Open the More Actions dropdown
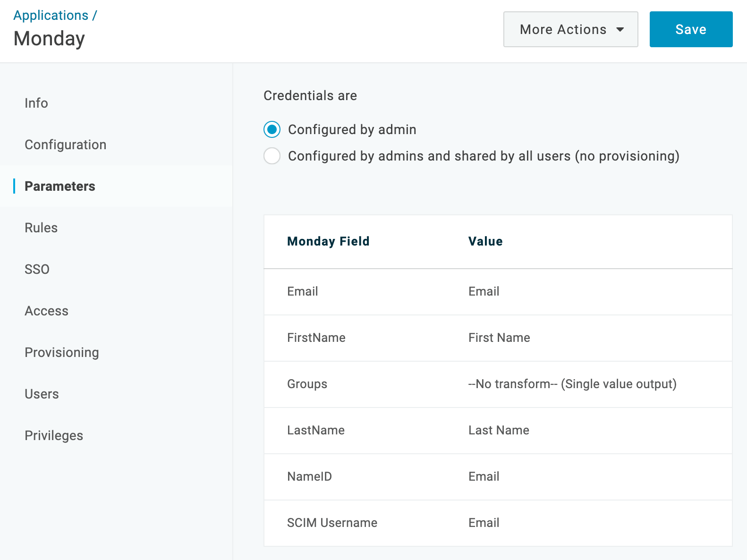The height and width of the screenshot is (560, 747). [x=570, y=29]
